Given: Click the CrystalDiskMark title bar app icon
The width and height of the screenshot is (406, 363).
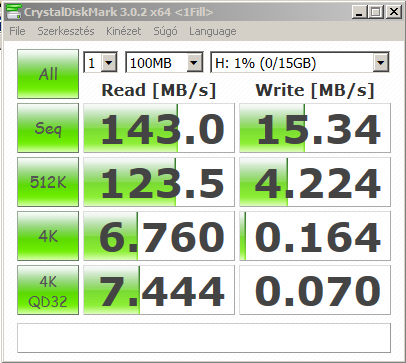Looking at the screenshot, I should [x=13, y=12].
